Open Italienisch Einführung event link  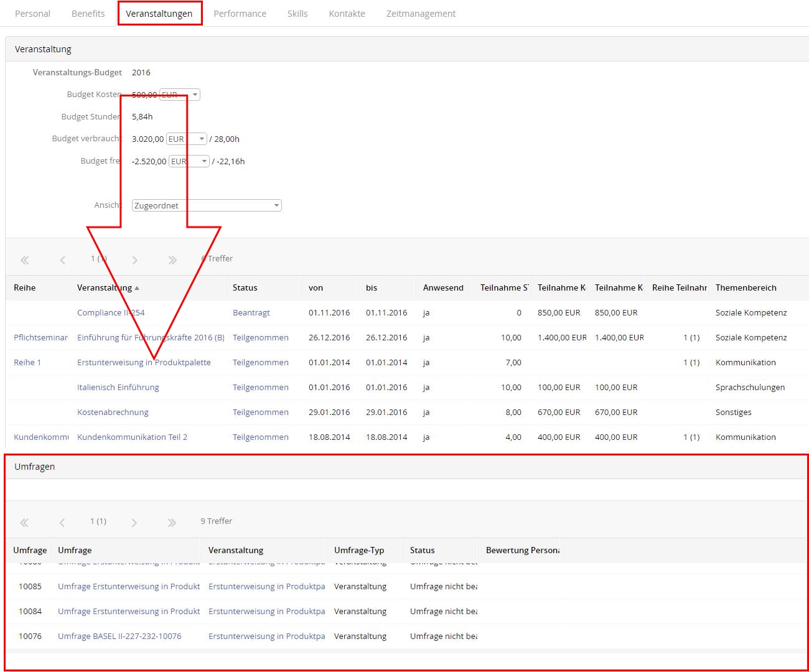118,387
